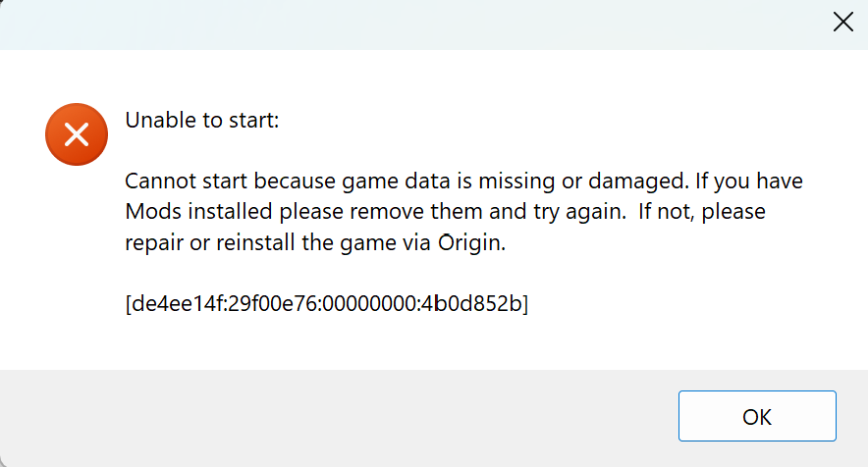
Task: Close the dialog with the X button
Action: click(843, 23)
